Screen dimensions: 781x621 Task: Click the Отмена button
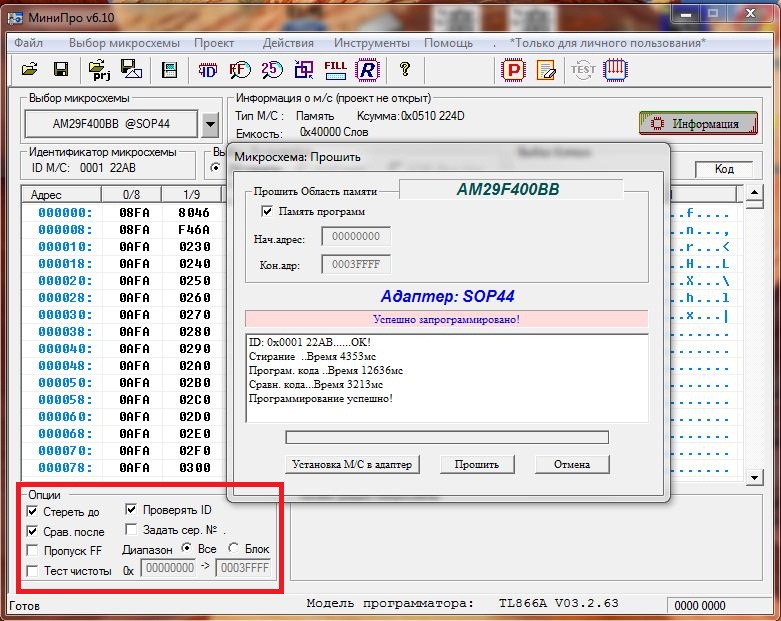tap(573, 464)
